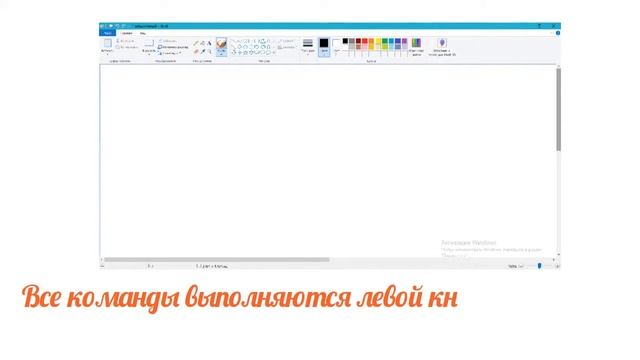Image resolution: width=640 pixels, height=360 pixels.
Task: Switch to the View ribbon tab
Action: (x=142, y=33)
